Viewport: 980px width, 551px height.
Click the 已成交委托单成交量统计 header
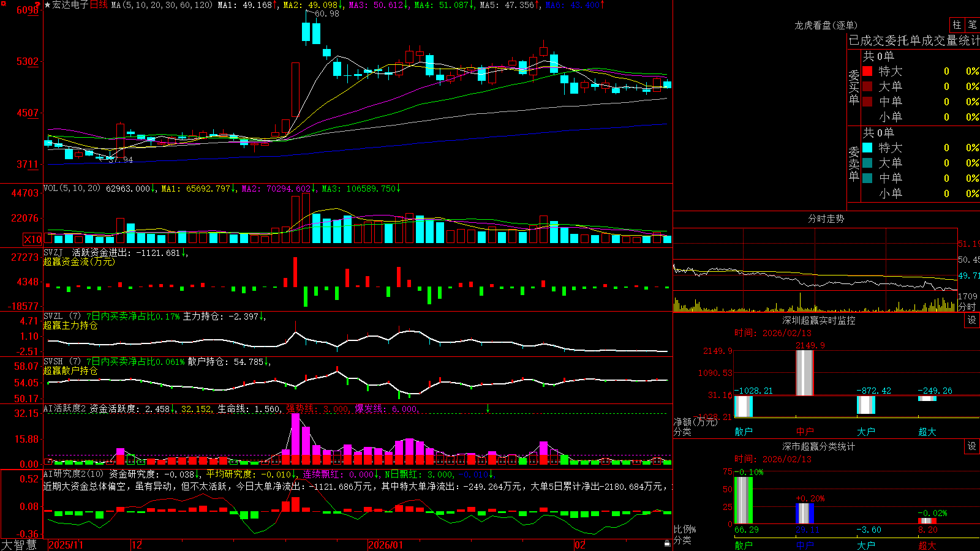coord(914,40)
